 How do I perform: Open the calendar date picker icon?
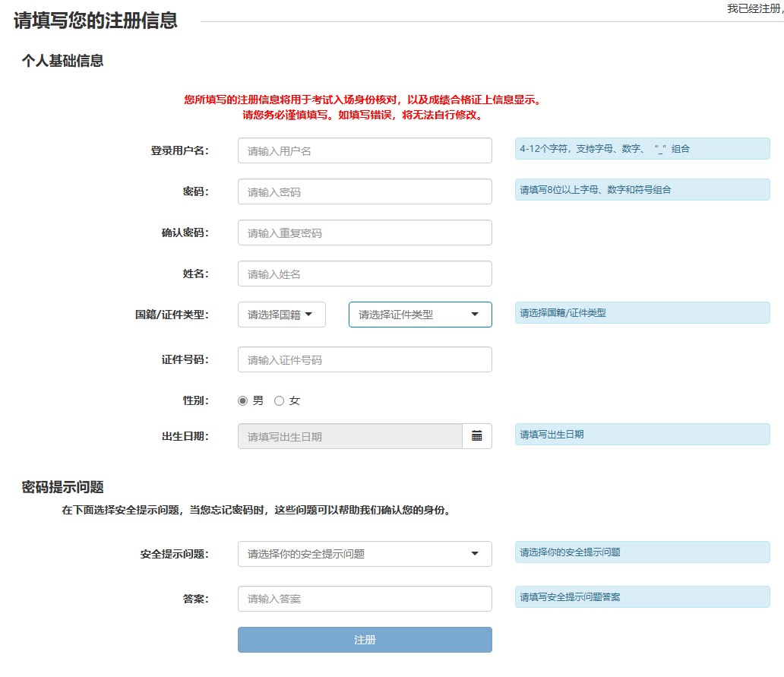[x=477, y=436]
